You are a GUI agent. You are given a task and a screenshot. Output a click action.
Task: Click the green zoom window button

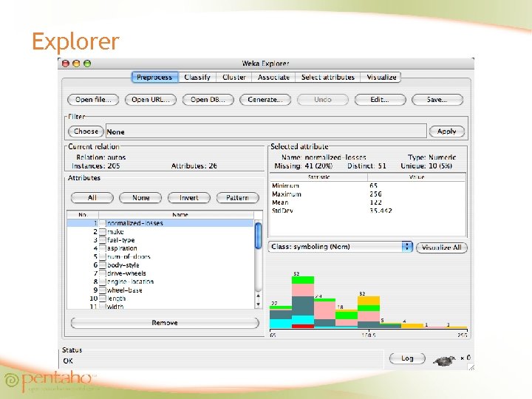tap(87, 64)
